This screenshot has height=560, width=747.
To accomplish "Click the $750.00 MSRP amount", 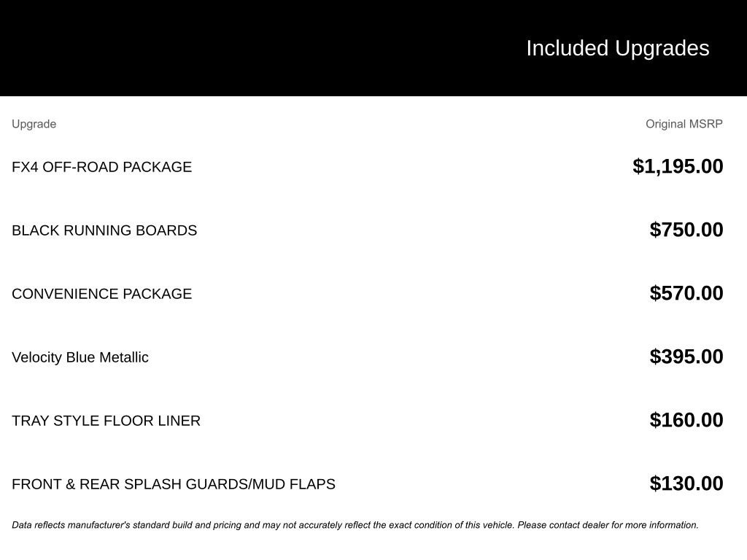I will pos(686,230).
